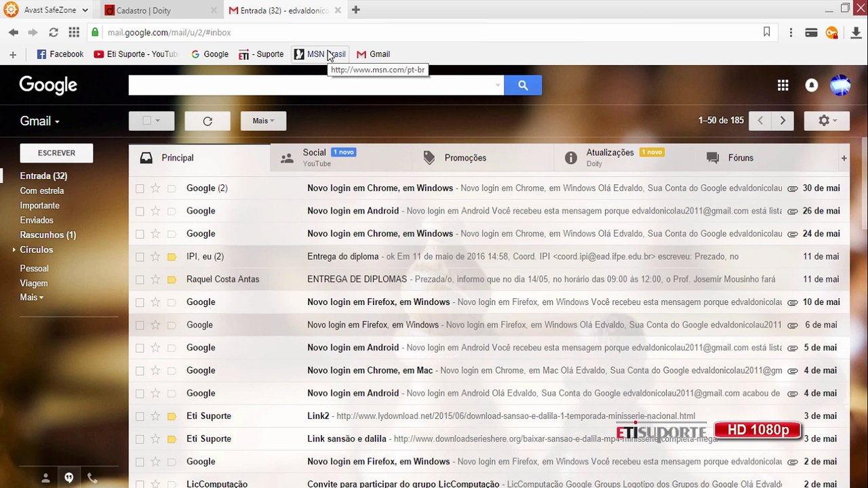Open the Pessoal label
The image size is (868, 488).
pos(34,269)
